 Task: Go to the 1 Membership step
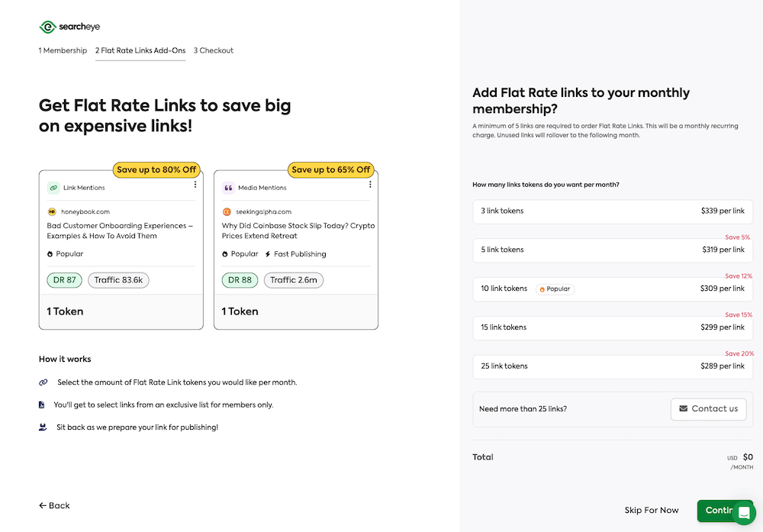coord(63,50)
